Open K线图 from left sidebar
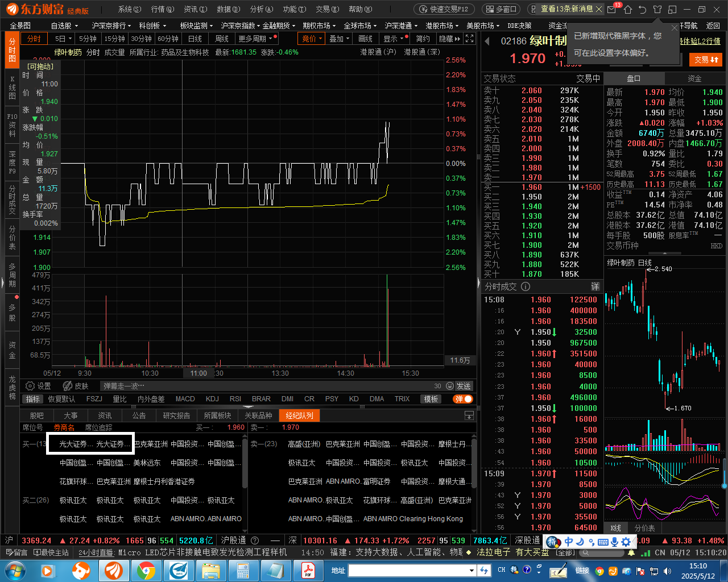The image size is (728, 582). [x=12, y=88]
